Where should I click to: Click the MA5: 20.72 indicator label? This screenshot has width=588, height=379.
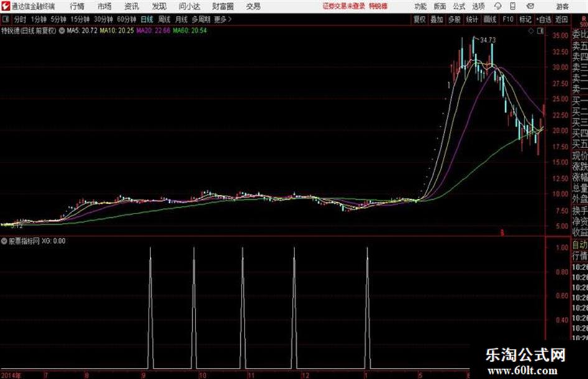(82, 30)
